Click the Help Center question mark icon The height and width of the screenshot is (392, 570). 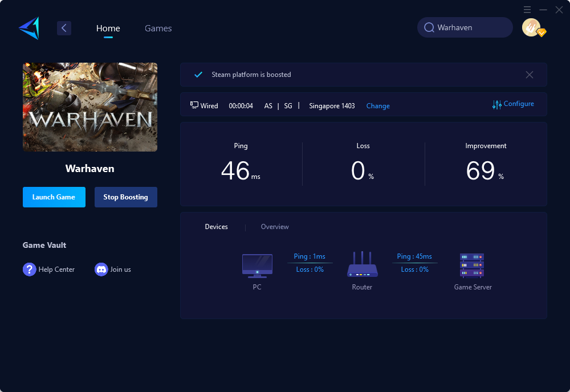[x=30, y=269]
